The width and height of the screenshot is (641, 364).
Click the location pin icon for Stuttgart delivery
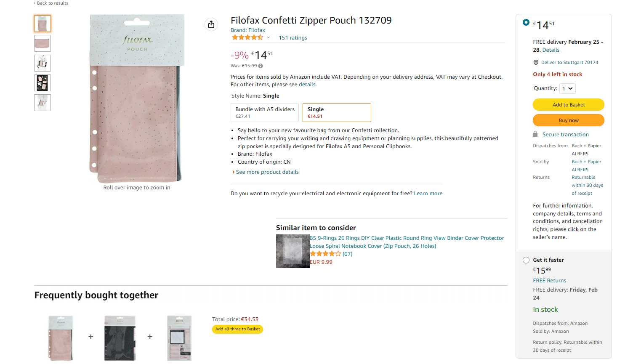pos(536,62)
